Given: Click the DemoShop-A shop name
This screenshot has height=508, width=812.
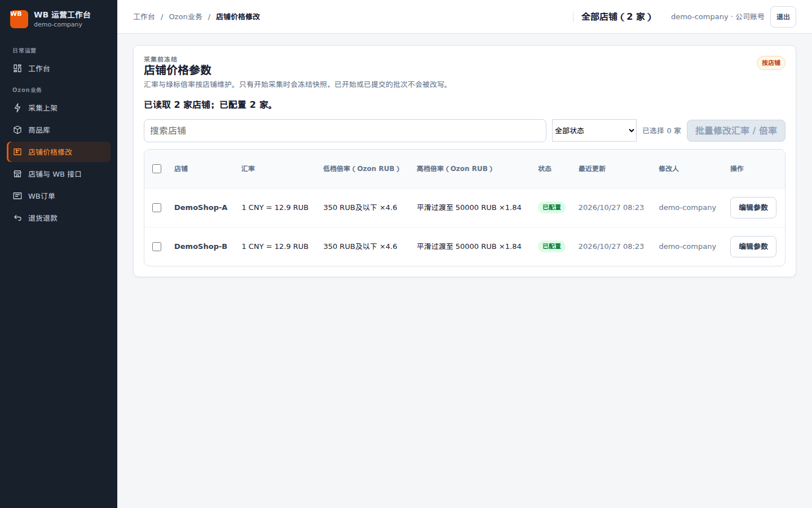Looking at the screenshot, I should click(x=201, y=208).
